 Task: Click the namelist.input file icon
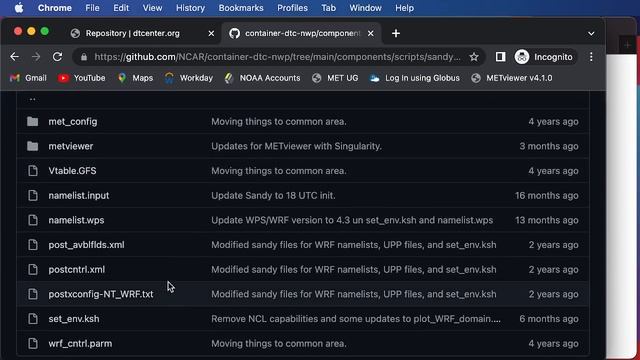pyautogui.click(x=33, y=196)
